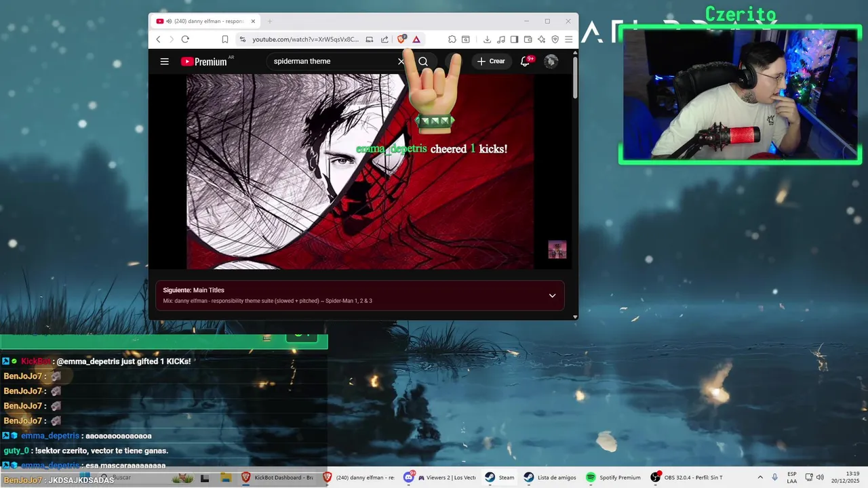Viewport: 868px width, 488px height.
Task: Launch Leo AI sparkle icon
Action: click(541, 39)
